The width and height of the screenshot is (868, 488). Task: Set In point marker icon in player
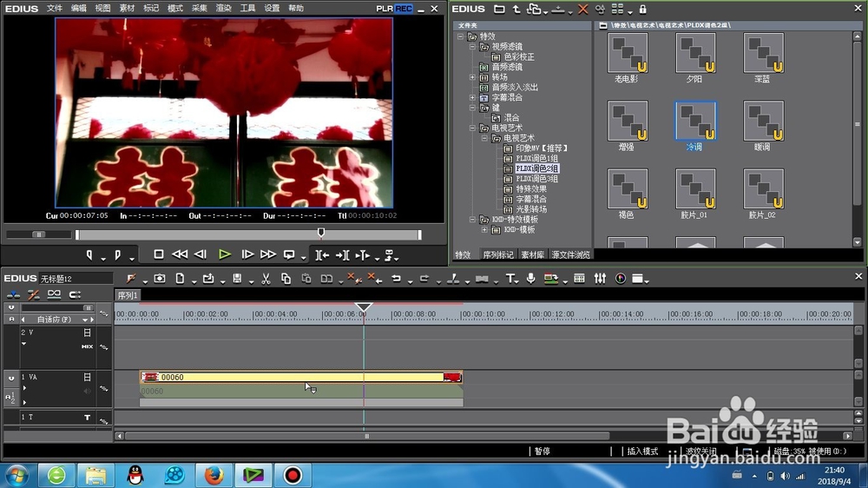click(89, 254)
